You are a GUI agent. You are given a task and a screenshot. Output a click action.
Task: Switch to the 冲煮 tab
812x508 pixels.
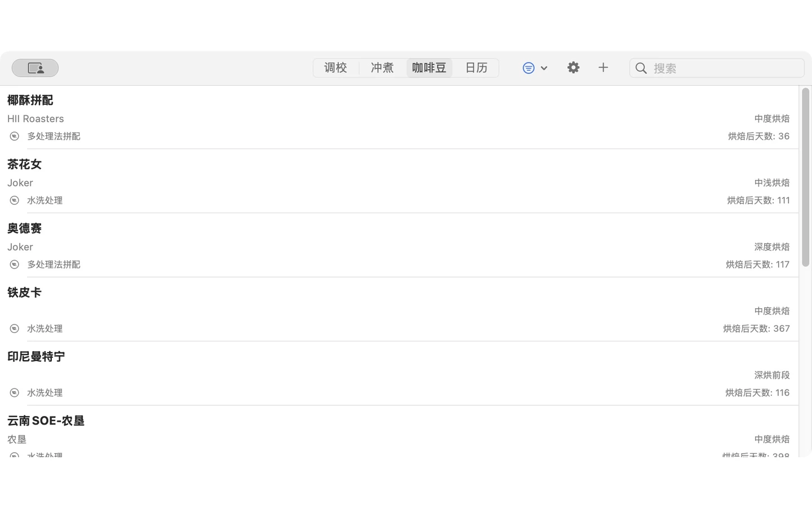tap(382, 68)
